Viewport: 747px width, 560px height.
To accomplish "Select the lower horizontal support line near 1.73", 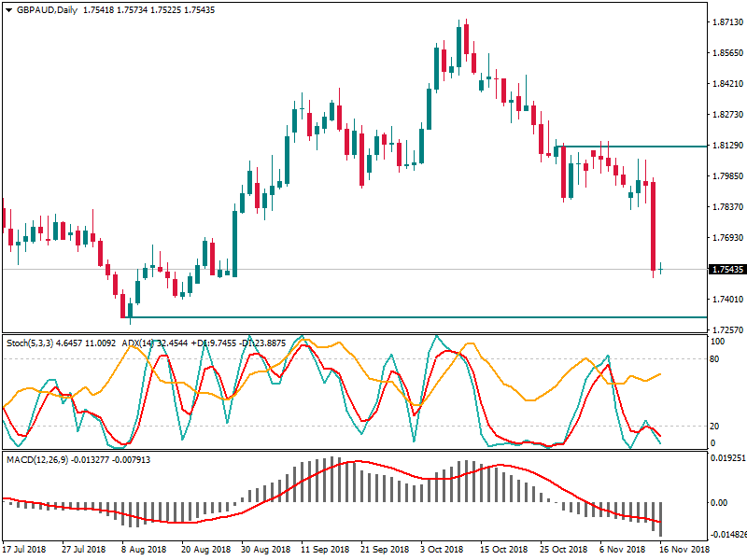I will coord(415,317).
